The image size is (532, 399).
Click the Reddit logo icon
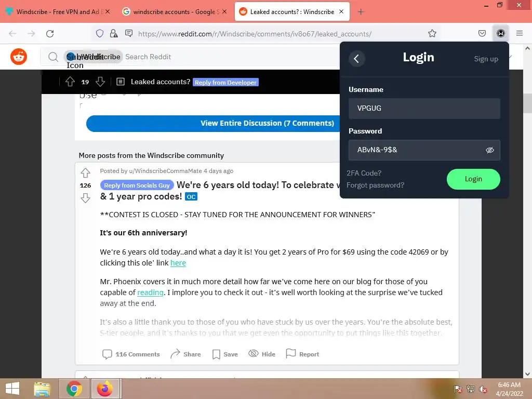(x=19, y=57)
